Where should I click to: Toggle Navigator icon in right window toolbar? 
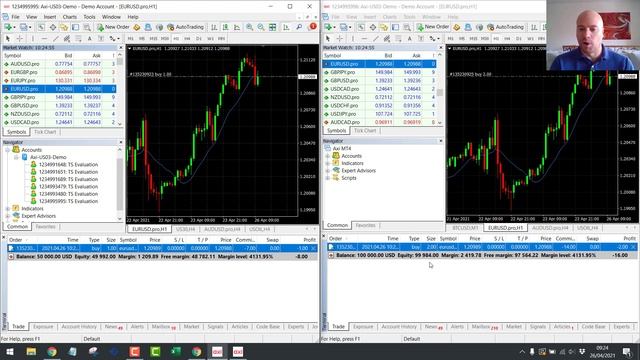tap(384, 27)
